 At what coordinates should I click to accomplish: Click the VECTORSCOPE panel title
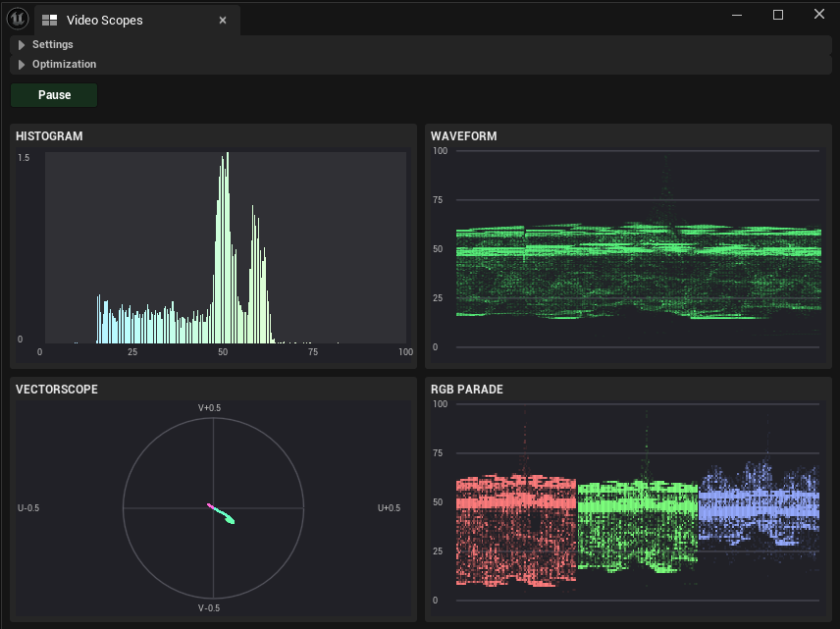point(57,390)
